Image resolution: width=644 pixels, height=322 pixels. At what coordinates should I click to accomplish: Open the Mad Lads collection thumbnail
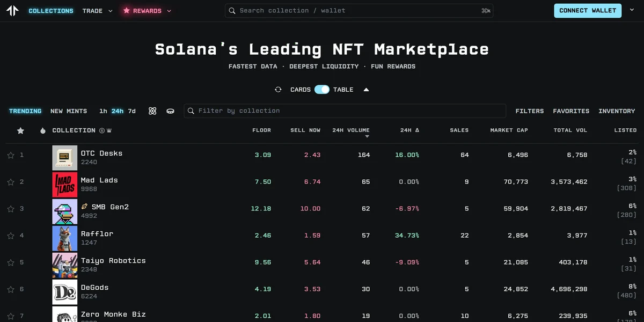tap(65, 185)
